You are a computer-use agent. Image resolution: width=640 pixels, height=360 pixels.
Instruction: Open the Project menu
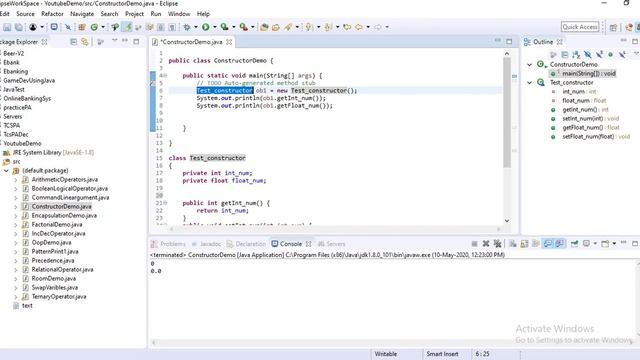(x=134, y=14)
